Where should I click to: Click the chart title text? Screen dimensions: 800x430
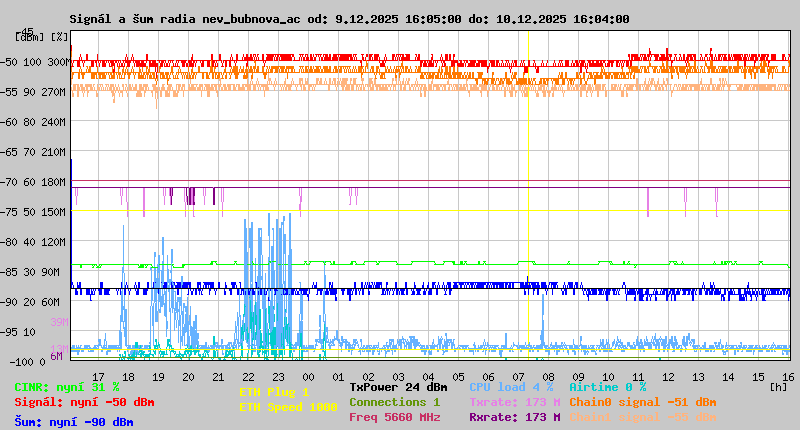click(349, 19)
